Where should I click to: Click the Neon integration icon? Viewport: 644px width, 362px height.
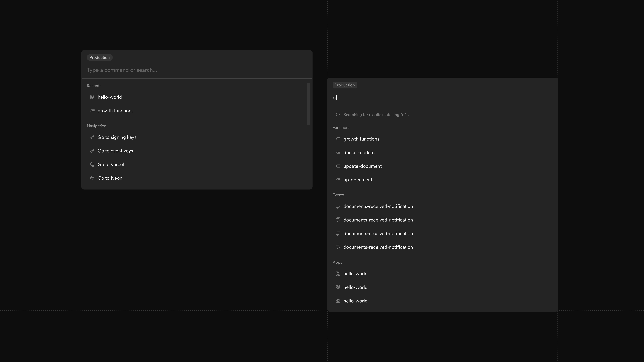(92, 178)
